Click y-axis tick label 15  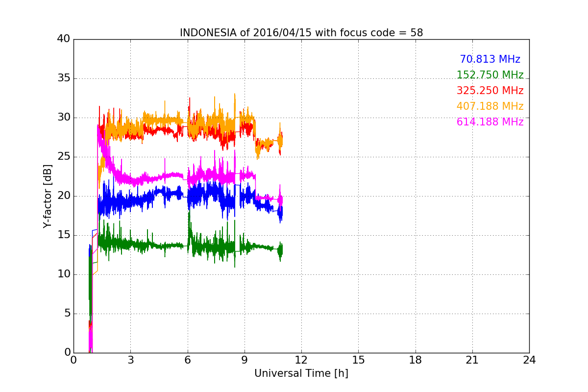coord(64,235)
